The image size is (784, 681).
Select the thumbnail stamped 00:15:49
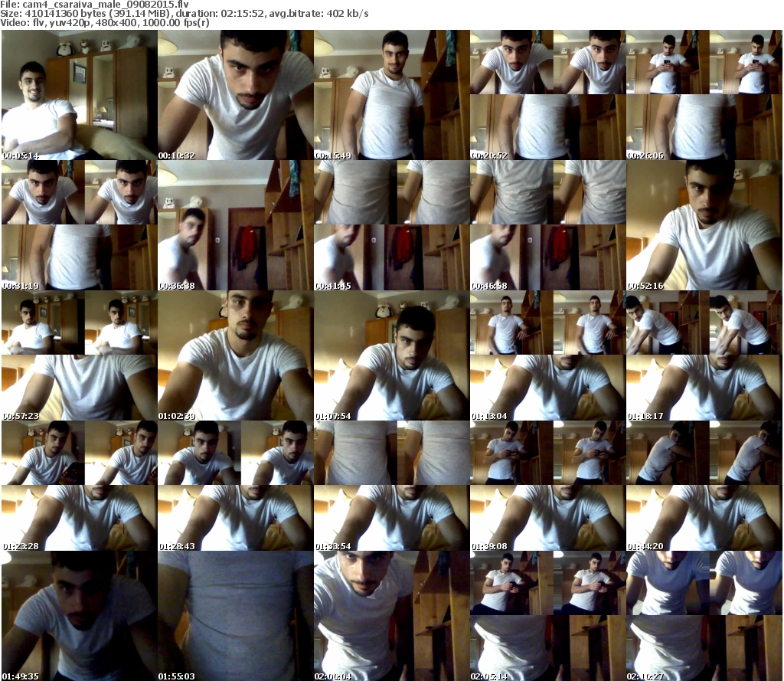pyautogui.click(x=392, y=95)
